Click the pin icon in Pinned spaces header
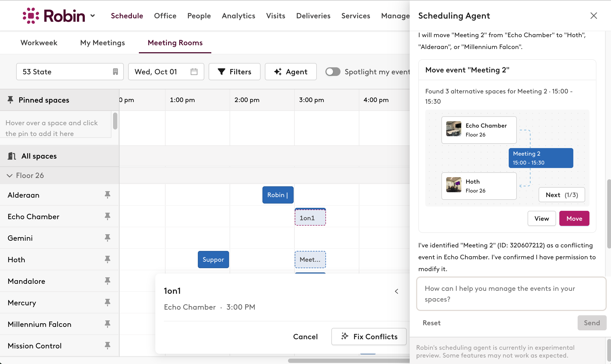611x364 pixels. click(x=10, y=100)
